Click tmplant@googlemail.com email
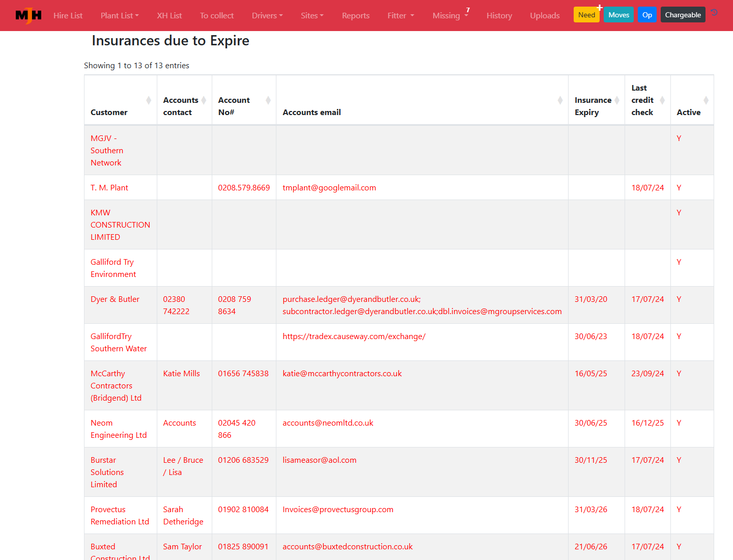Screen dimensions: 733x560 tap(329, 188)
